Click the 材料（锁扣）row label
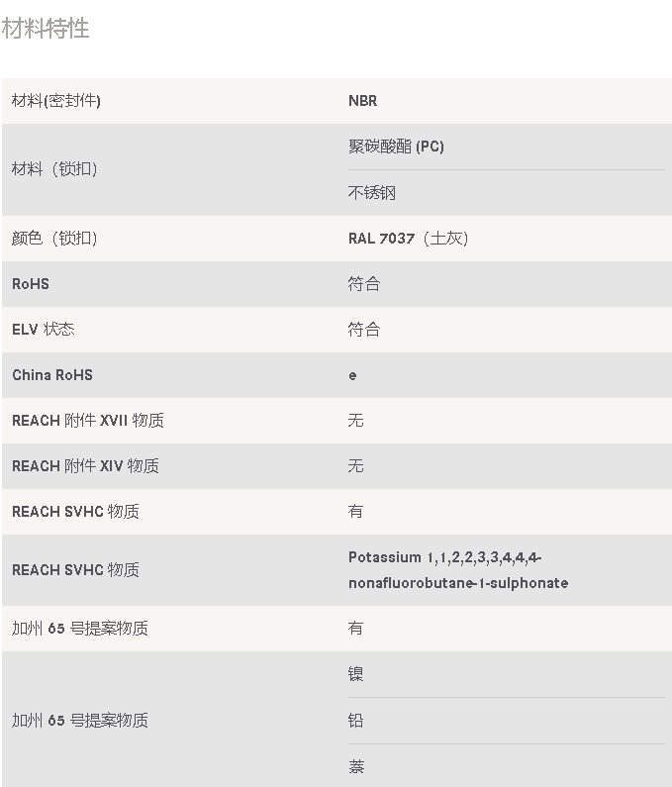The width and height of the screenshot is (672, 787). coord(56,169)
